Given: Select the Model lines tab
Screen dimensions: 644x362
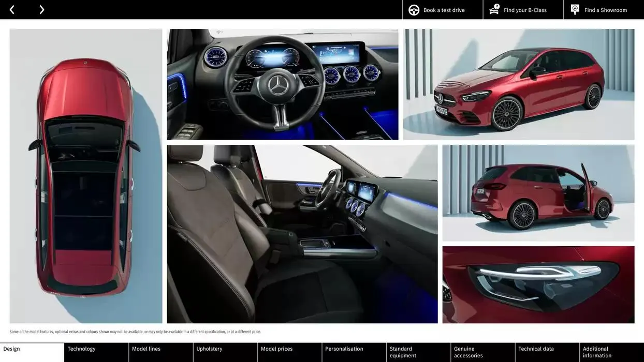Looking at the screenshot, I should pyautogui.click(x=160, y=352).
